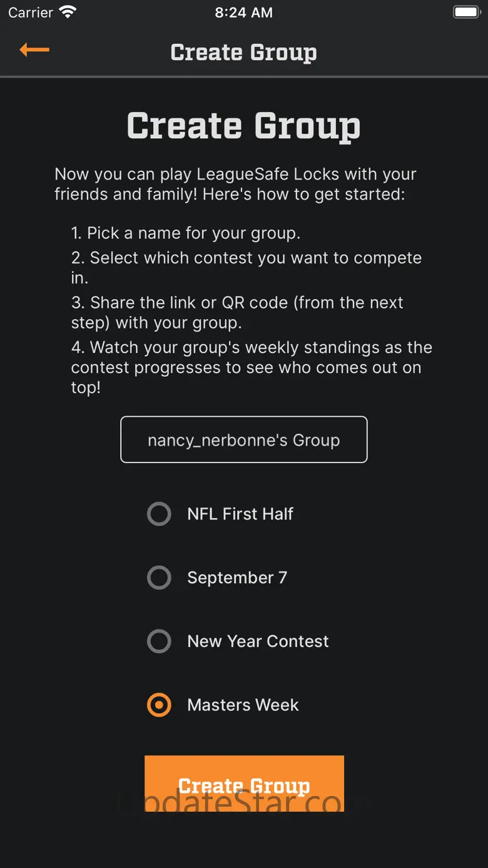
Task: Tap the "September 7" label text
Action: pyautogui.click(x=237, y=578)
